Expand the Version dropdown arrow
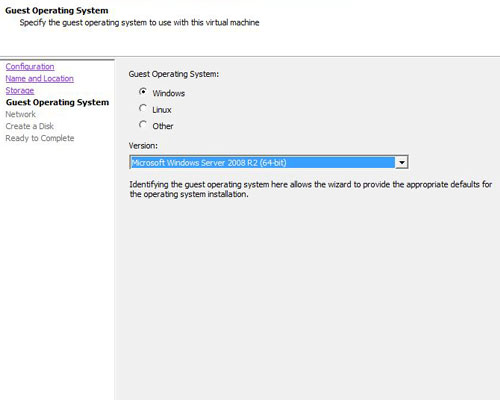Screen dimensions: 500x400 click(402, 162)
